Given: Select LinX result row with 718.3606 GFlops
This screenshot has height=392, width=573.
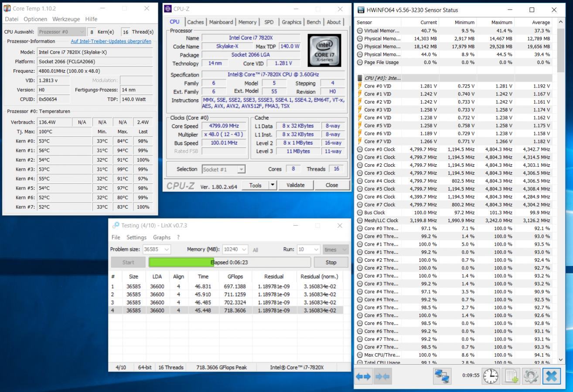Looking at the screenshot, I should point(225,311).
